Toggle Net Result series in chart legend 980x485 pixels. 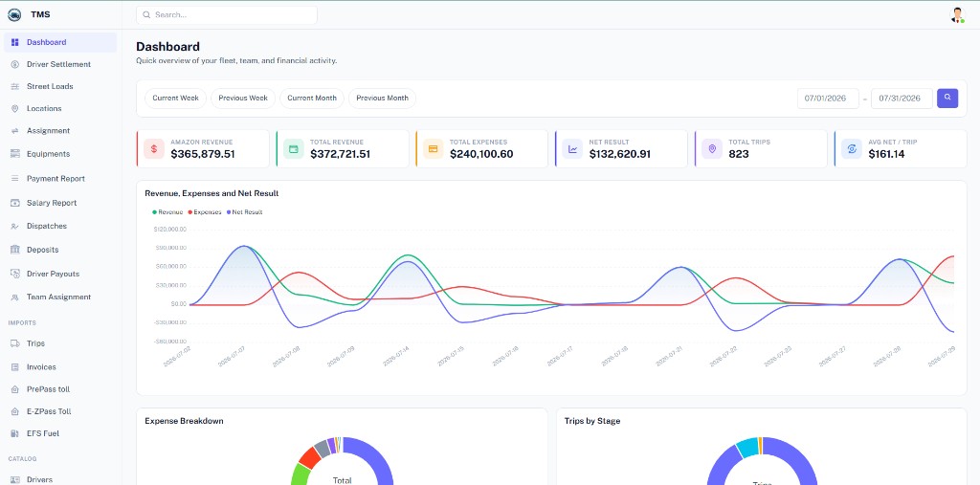pyautogui.click(x=244, y=212)
